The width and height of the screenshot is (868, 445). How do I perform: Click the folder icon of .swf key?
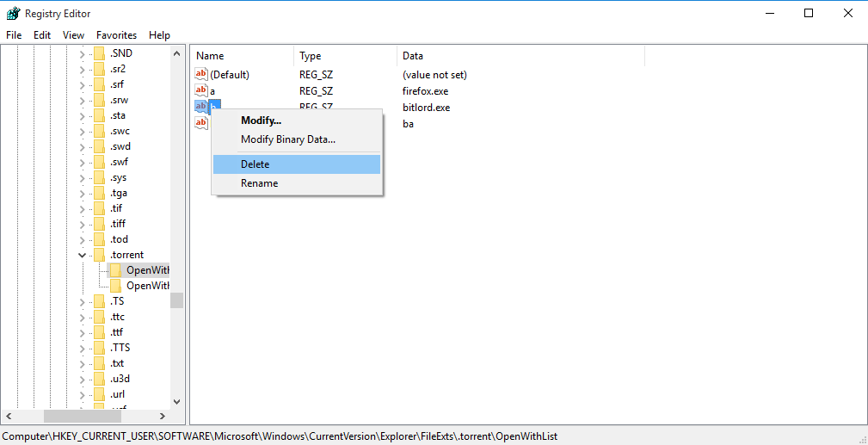click(x=99, y=163)
